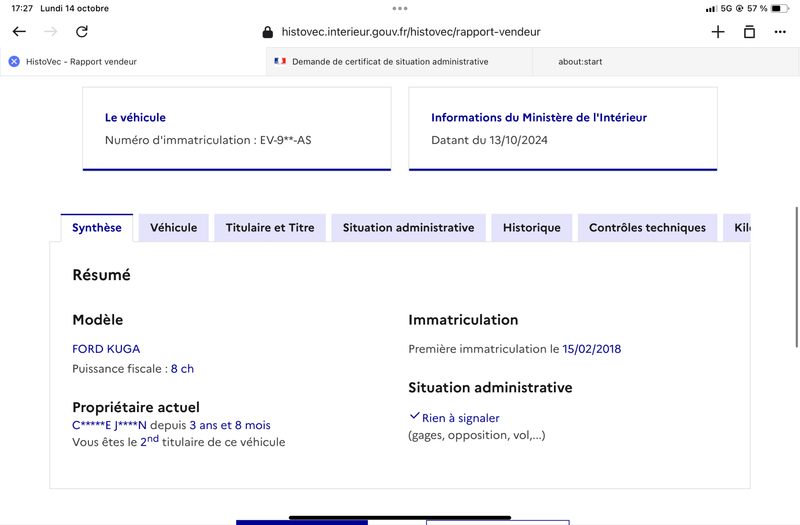Tap the home indicator bar at the bottom
The height and width of the screenshot is (525, 800).
400,517
